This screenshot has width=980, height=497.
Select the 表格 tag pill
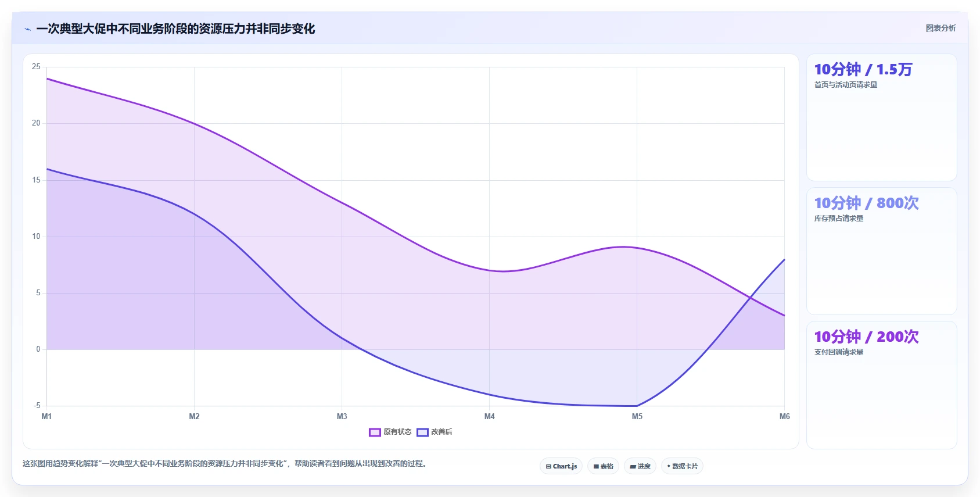[x=603, y=466]
